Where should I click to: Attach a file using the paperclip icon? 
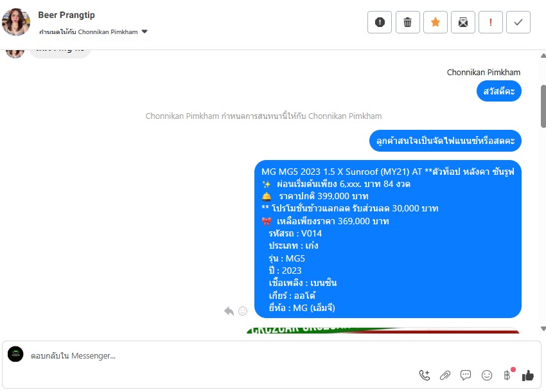click(445, 375)
